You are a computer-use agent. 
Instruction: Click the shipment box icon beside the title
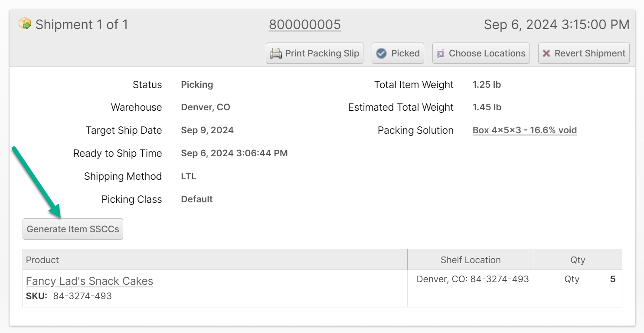pos(25,24)
